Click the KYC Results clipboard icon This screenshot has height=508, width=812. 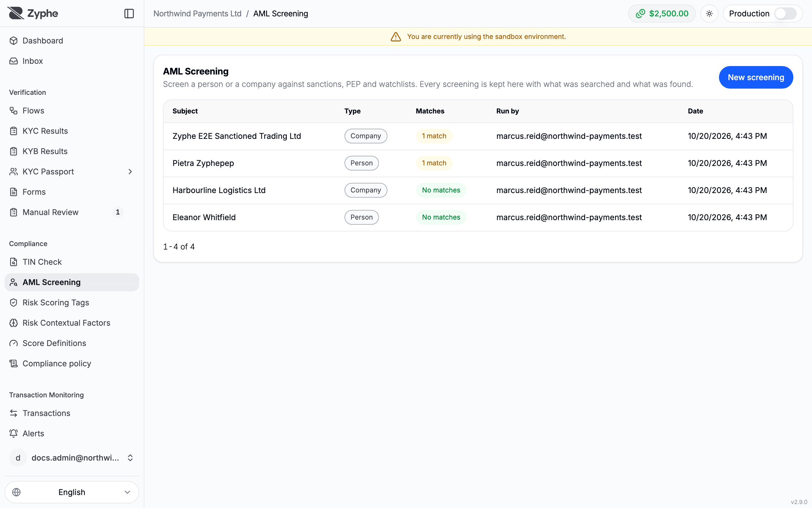tap(14, 131)
